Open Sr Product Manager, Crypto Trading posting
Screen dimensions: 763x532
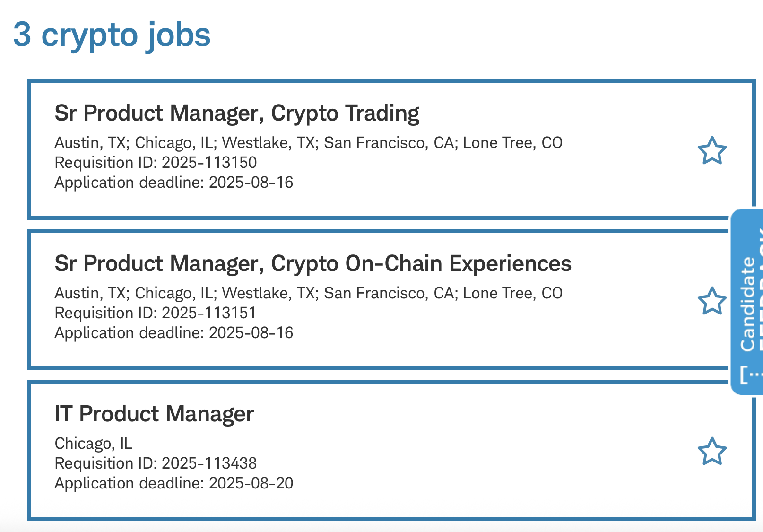(237, 113)
